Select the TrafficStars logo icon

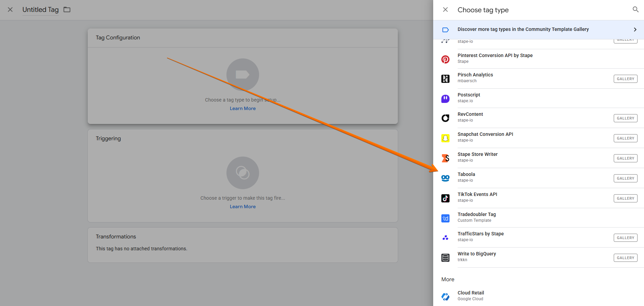pyautogui.click(x=445, y=238)
